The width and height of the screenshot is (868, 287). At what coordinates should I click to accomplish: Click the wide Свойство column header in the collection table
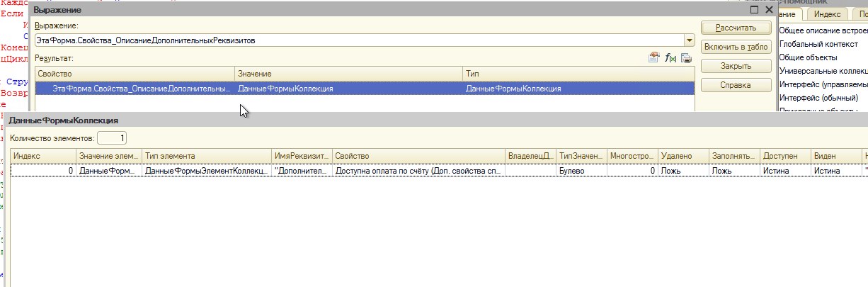click(x=419, y=155)
